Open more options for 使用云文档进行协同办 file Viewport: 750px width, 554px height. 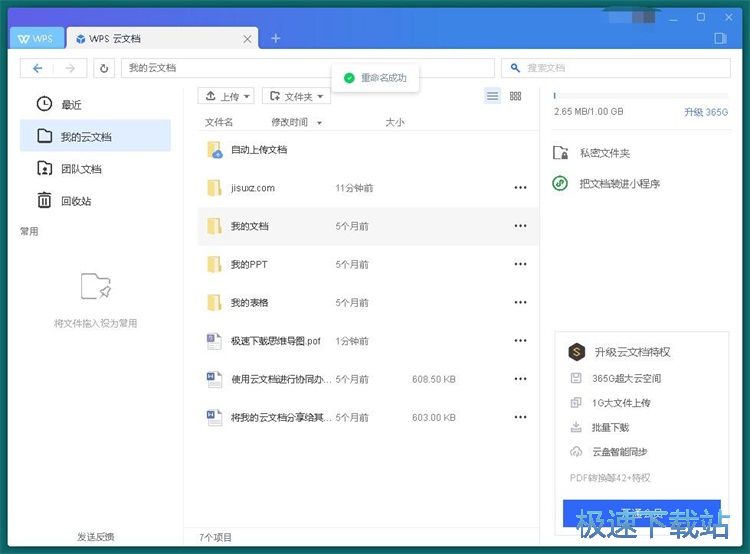click(x=520, y=379)
